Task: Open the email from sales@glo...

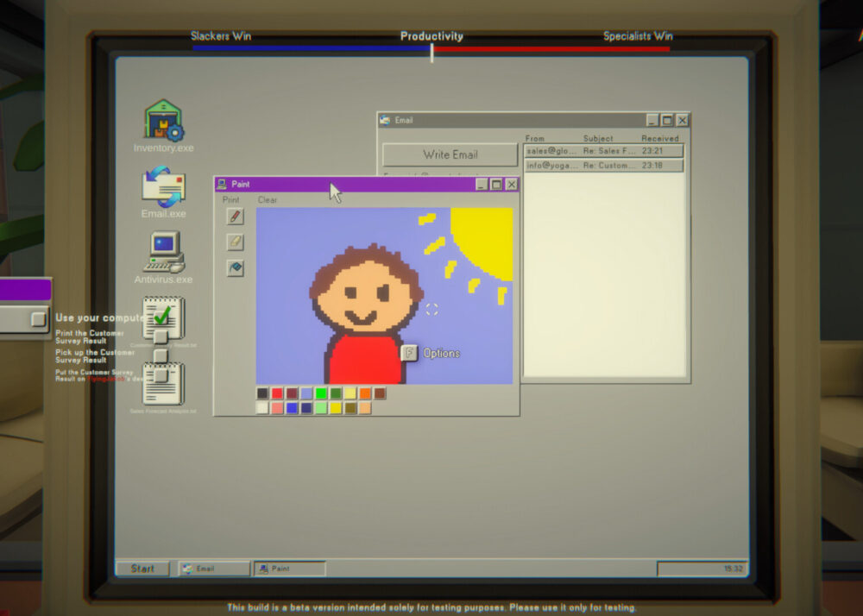Action: 603,151
